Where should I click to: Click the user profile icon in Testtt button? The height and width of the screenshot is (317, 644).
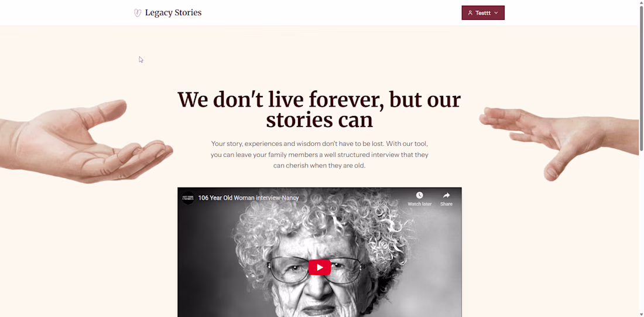coord(470,13)
